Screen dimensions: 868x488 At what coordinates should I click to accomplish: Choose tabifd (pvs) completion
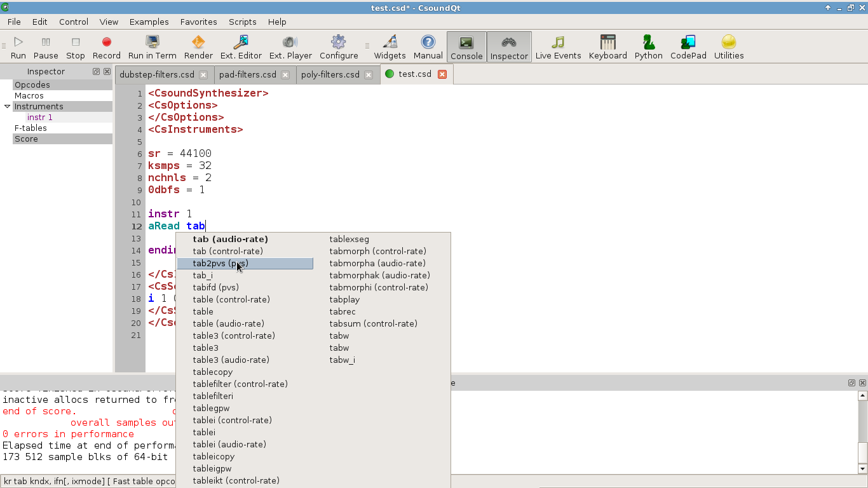(x=245, y=288)
